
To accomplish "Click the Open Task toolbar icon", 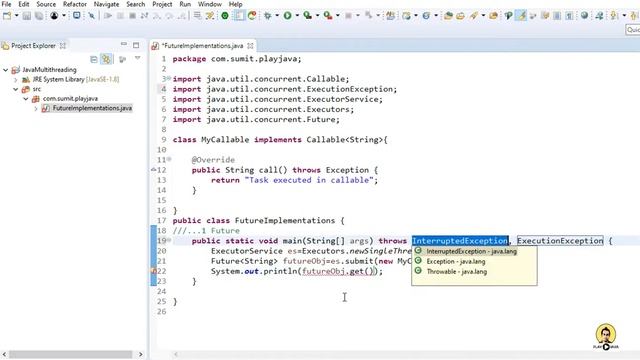I will [x=460, y=16].
